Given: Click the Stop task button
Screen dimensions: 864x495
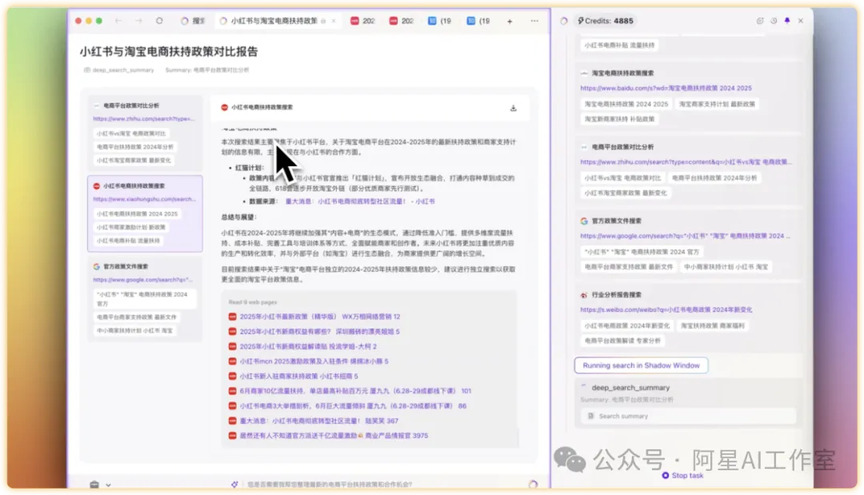Looking at the screenshot, I should (683, 475).
